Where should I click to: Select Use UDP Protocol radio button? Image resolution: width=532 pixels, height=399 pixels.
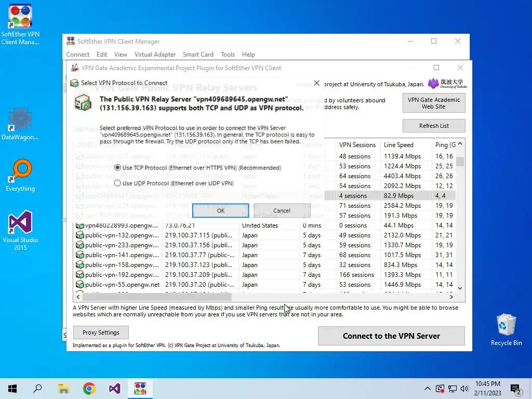tap(117, 183)
